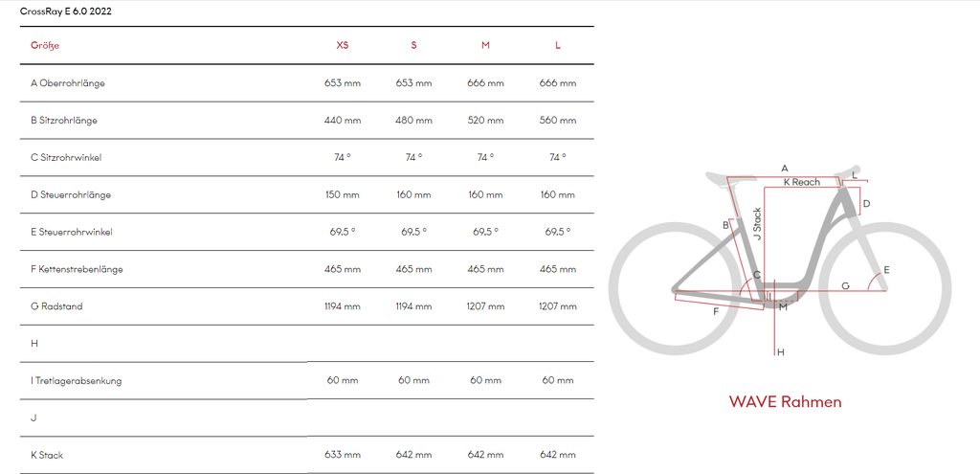The image size is (980, 474).
Task: Click the G Radstand row label
Action: [56, 306]
